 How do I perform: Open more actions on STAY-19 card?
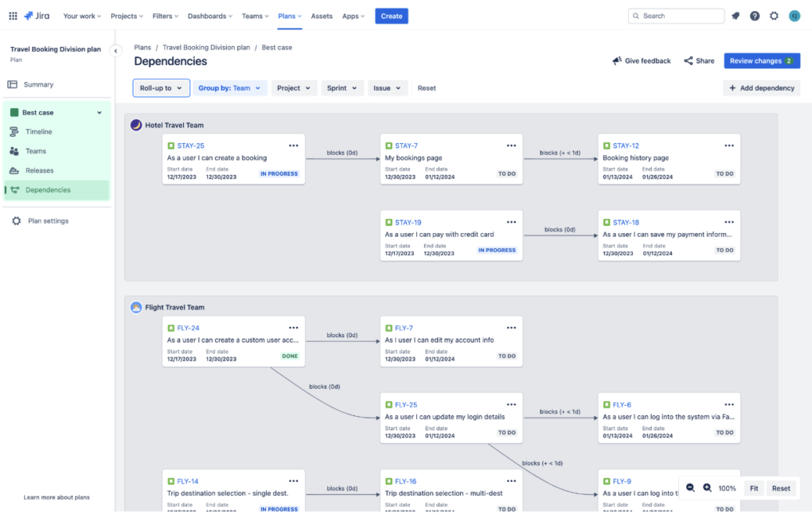pyautogui.click(x=511, y=222)
